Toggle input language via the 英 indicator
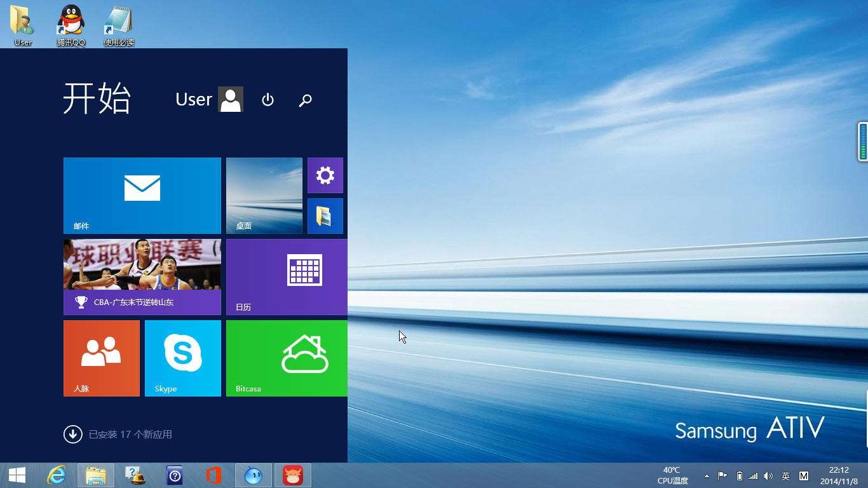The width and height of the screenshot is (868, 488). pos(786,475)
